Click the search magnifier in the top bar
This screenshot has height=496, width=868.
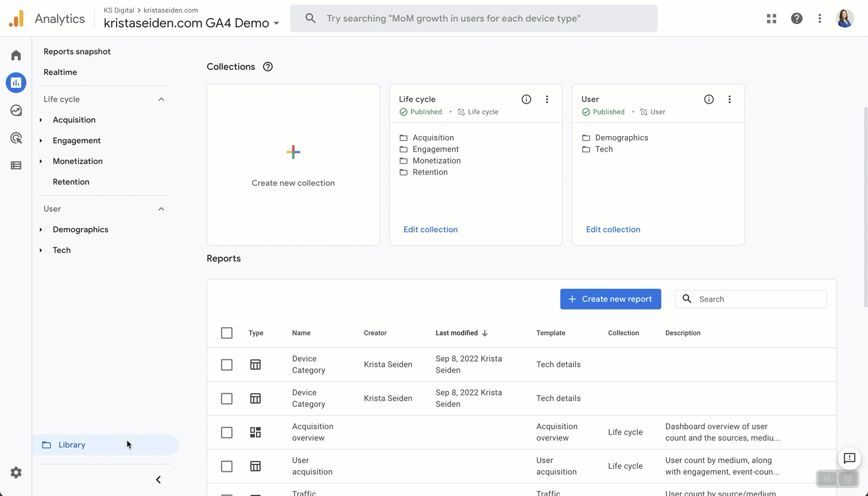311,18
